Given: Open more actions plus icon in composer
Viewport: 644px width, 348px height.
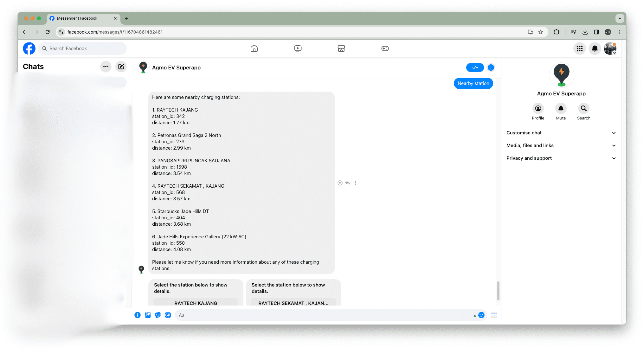Looking at the screenshot, I should click(138, 315).
